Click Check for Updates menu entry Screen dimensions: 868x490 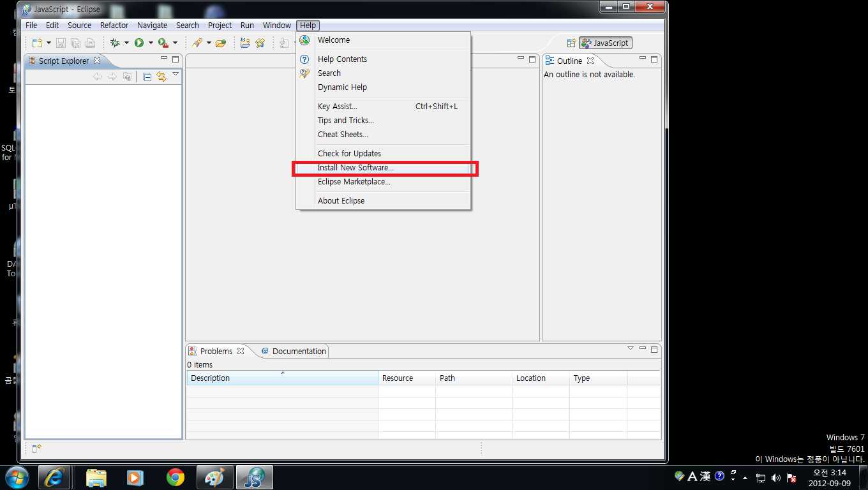pyautogui.click(x=349, y=154)
